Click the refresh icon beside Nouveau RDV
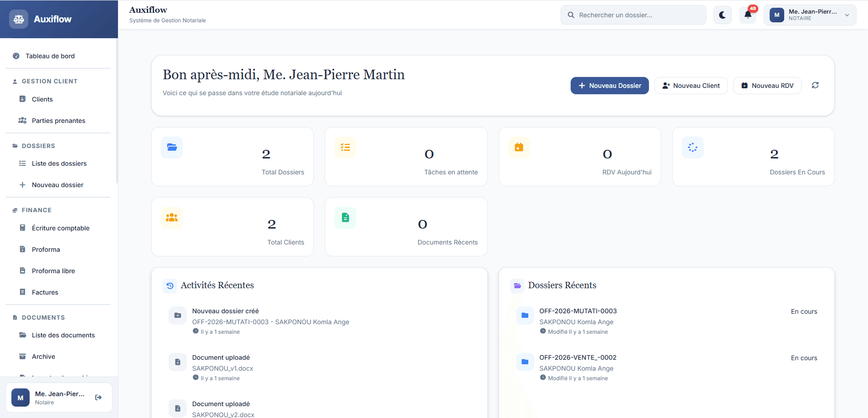The width and height of the screenshot is (868, 418). pos(815,85)
